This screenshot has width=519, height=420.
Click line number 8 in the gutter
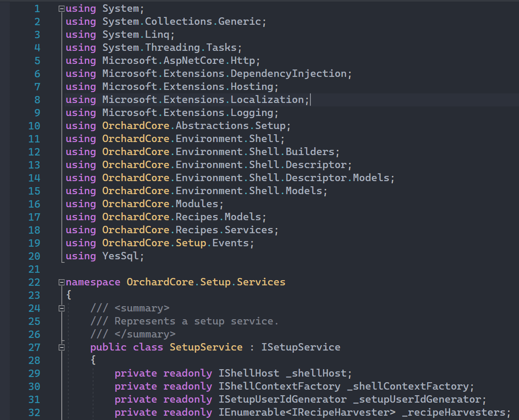pyautogui.click(x=37, y=100)
